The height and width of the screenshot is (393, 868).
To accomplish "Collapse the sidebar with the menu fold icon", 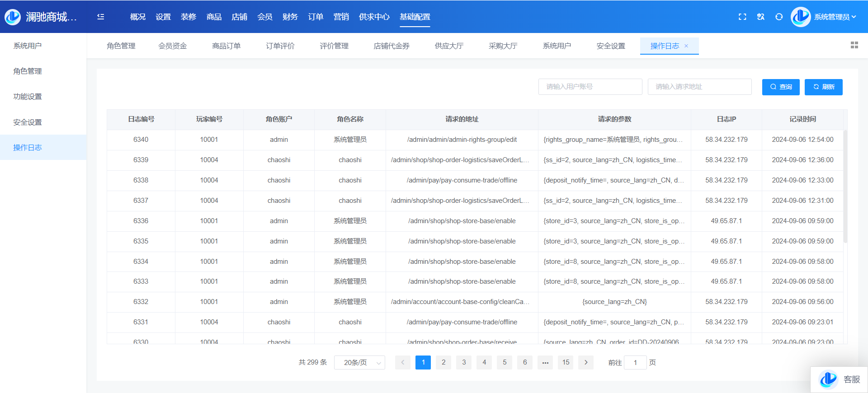I will (101, 17).
